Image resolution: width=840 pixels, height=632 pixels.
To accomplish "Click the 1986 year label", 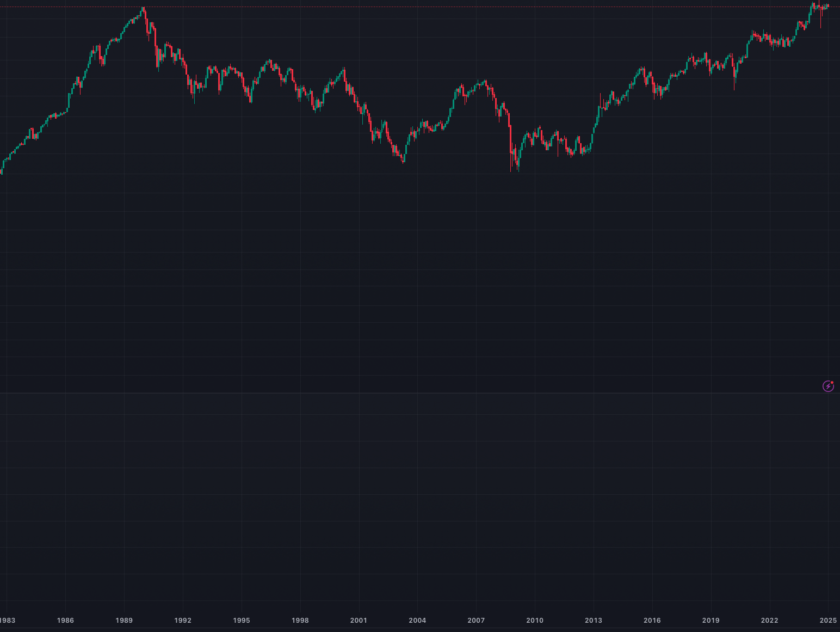I will coord(66,620).
